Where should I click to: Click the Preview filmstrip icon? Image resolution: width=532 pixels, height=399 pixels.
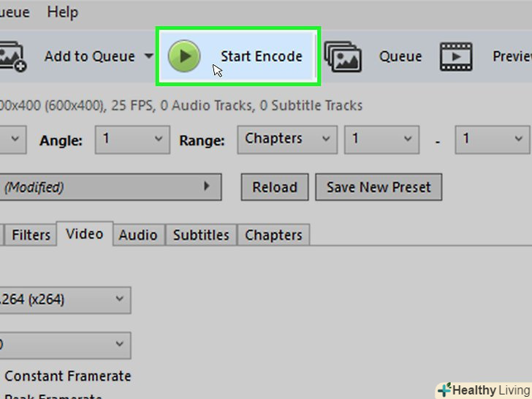pyautogui.click(x=456, y=57)
